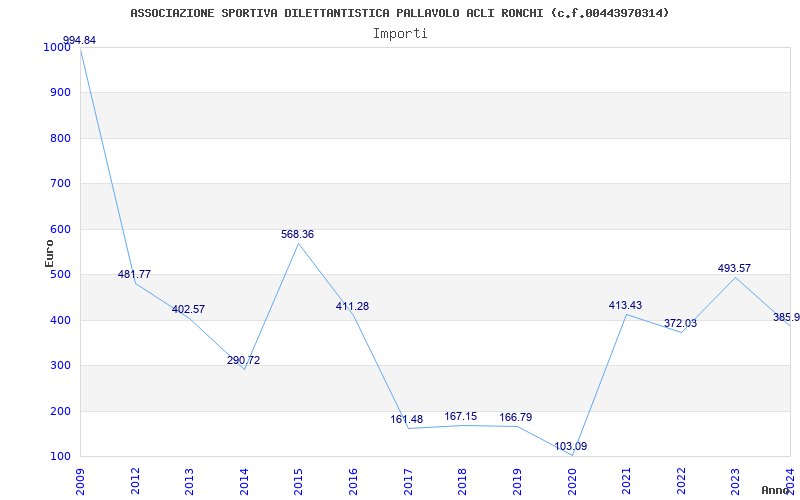Click the 994.84 data label for 2009
Viewport: 800px width, 500px height.
79,40
